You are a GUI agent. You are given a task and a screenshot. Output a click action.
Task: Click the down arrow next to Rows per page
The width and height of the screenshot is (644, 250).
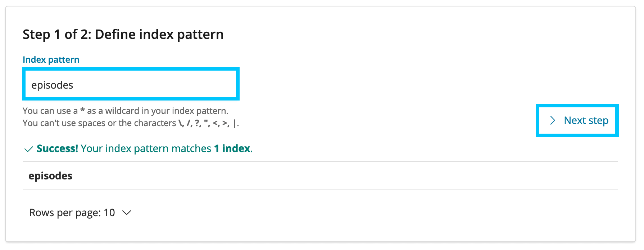pos(127,213)
